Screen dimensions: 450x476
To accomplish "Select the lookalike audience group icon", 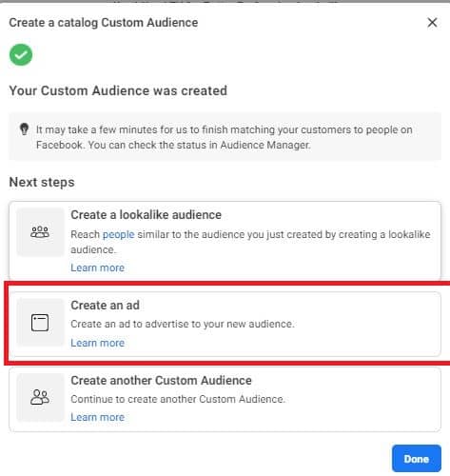I will click(x=40, y=232).
